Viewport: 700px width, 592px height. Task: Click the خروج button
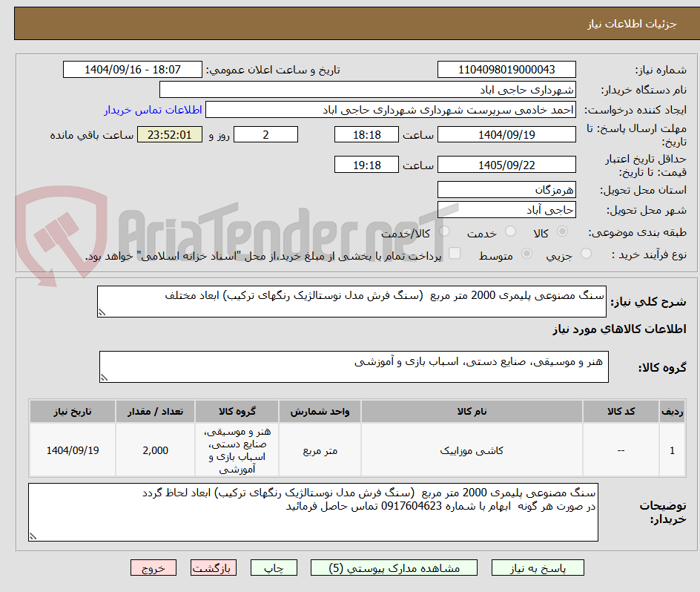pyautogui.click(x=153, y=568)
